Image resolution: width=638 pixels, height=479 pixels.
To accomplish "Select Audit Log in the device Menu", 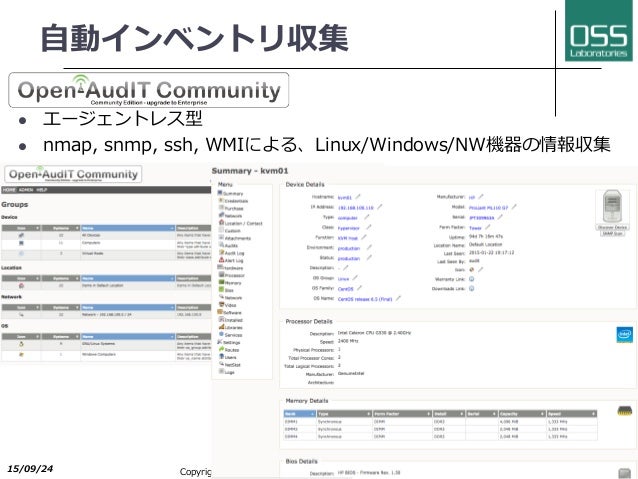I will pyautogui.click(x=234, y=253).
